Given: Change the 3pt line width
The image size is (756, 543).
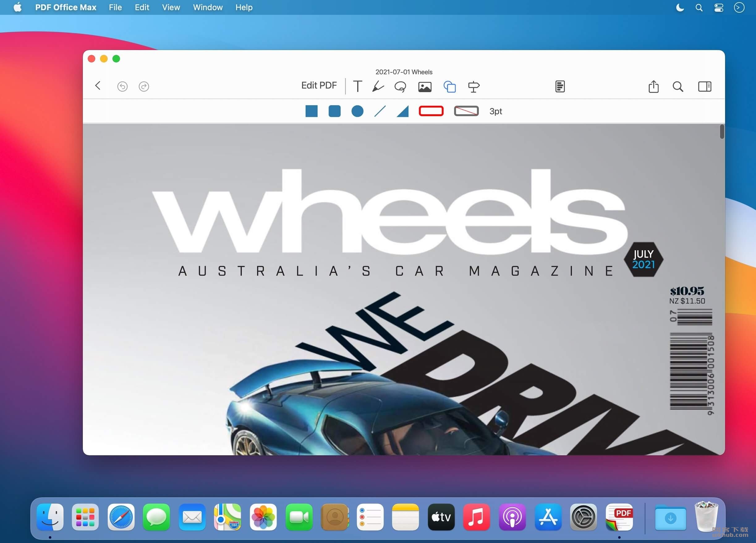Looking at the screenshot, I should pos(496,111).
